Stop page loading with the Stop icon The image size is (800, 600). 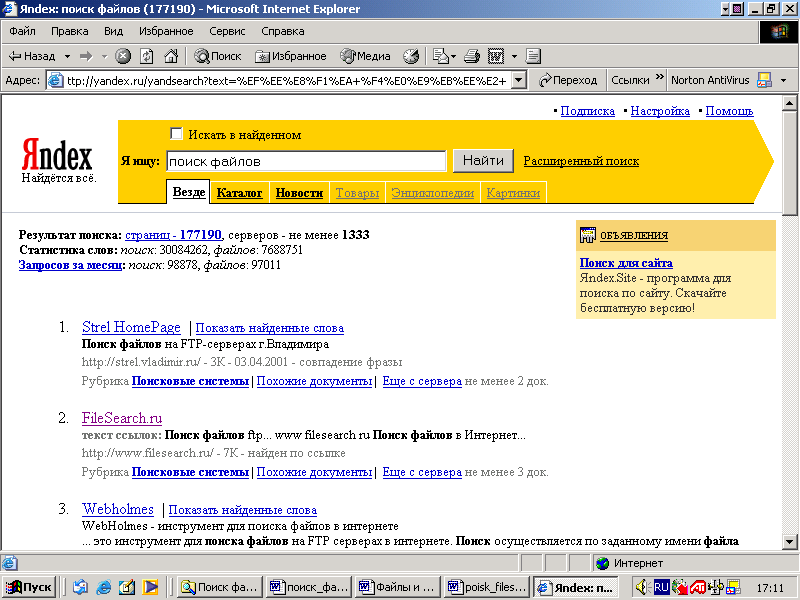(x=122, y=56)
